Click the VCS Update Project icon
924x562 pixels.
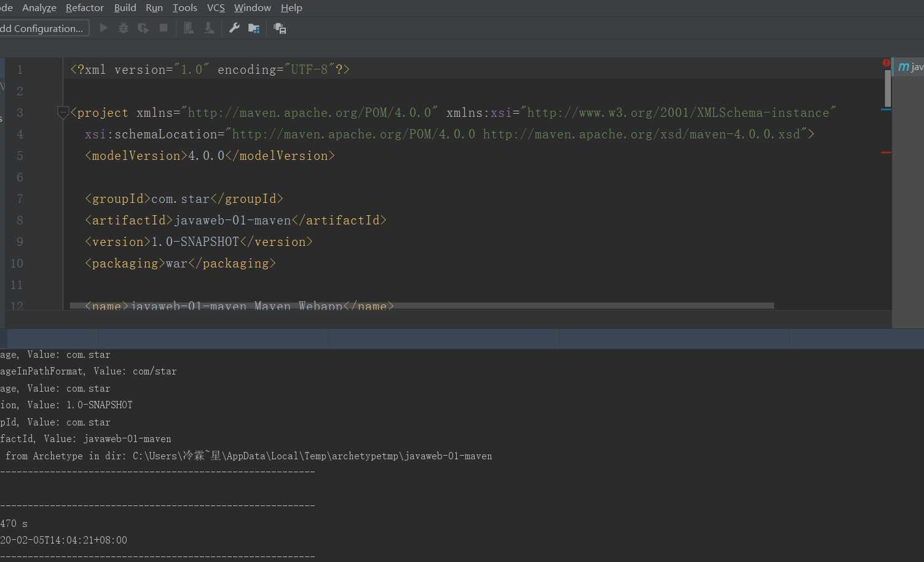click(189, 28)
